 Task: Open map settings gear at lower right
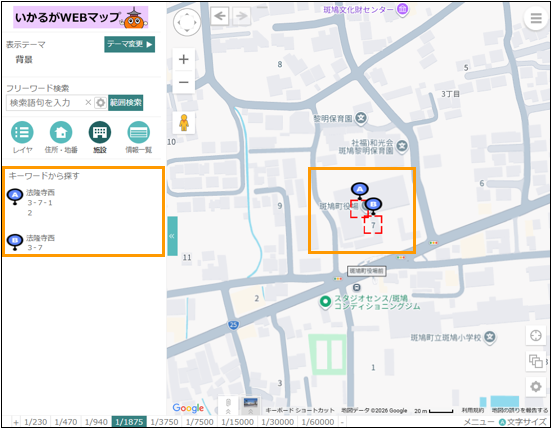point(536,387)
